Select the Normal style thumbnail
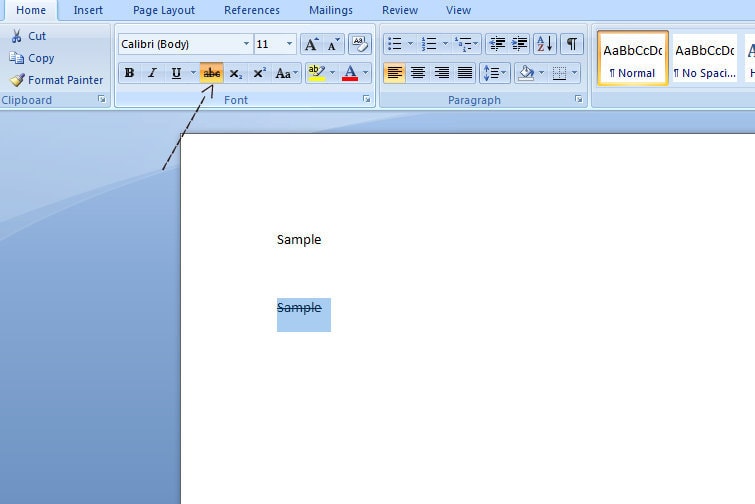Screen dimensions: 755x504 click(x=633, y=58)
